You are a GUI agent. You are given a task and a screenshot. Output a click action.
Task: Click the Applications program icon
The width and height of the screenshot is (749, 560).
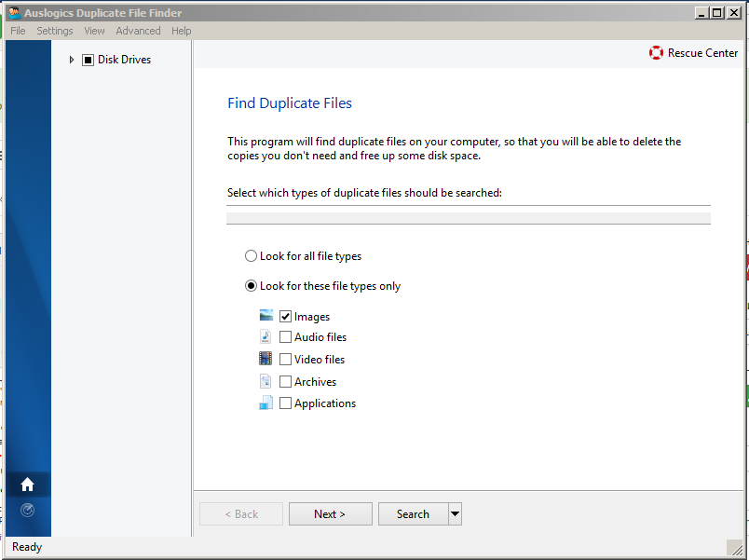tap(266, 403)
